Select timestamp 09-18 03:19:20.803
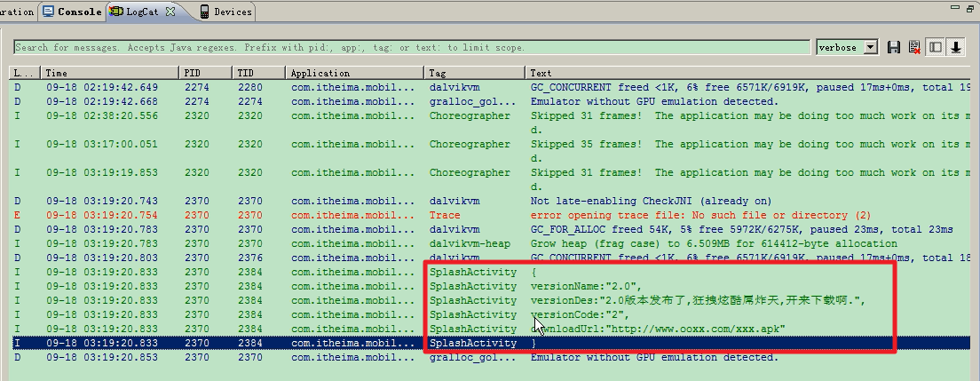The image size is (980, 381). 102,258
